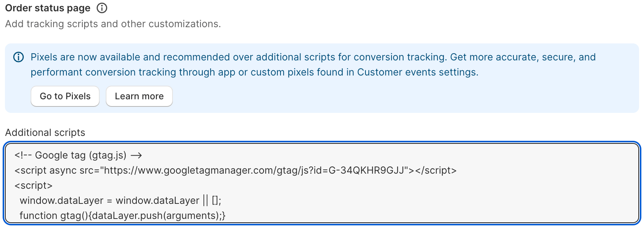Click the 'Pixels are now available' banner message
This screenshot has height=228, width=644.
[x=313, y=65]
